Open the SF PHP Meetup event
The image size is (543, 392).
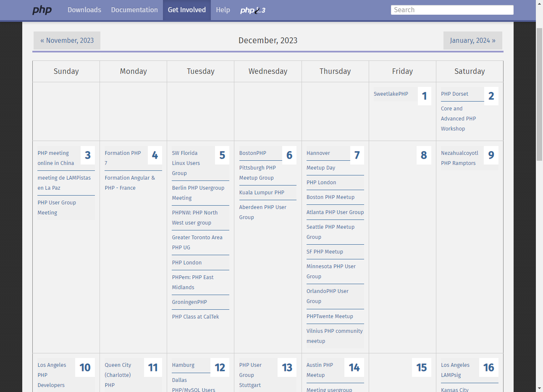[325, 252]
